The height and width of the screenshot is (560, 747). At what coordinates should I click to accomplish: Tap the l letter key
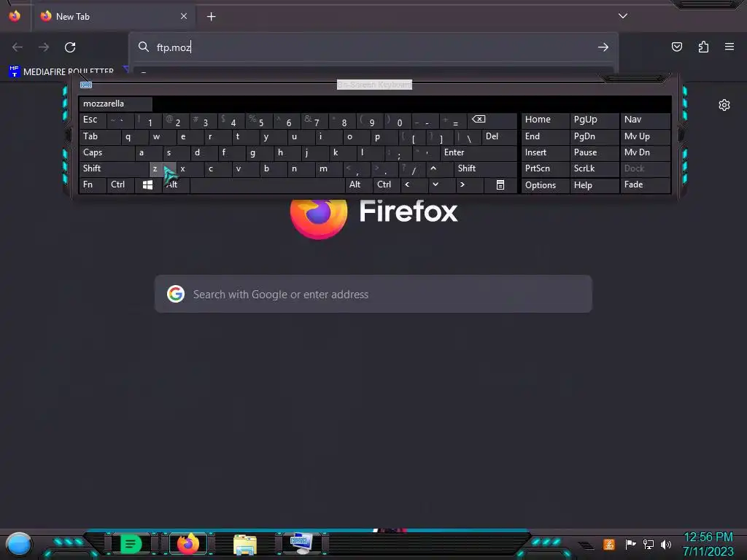tap(370, 152)
